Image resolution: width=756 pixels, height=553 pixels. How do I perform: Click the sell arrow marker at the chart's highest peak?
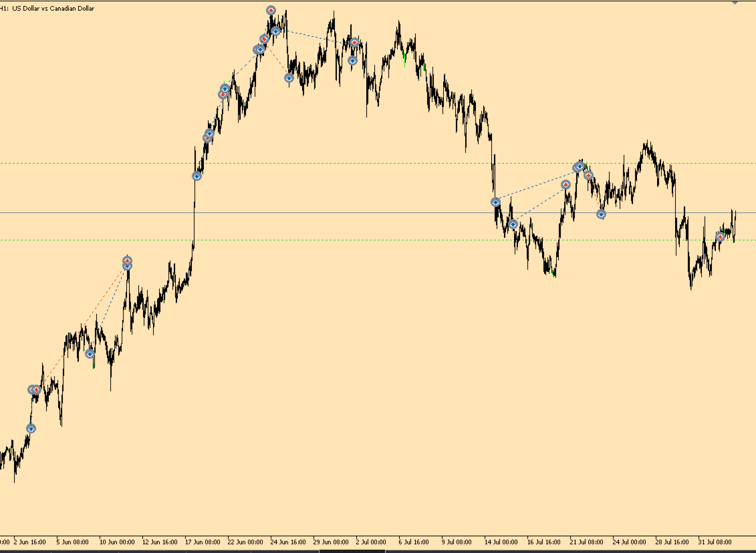pyautogui.click(x=271, y=10)
